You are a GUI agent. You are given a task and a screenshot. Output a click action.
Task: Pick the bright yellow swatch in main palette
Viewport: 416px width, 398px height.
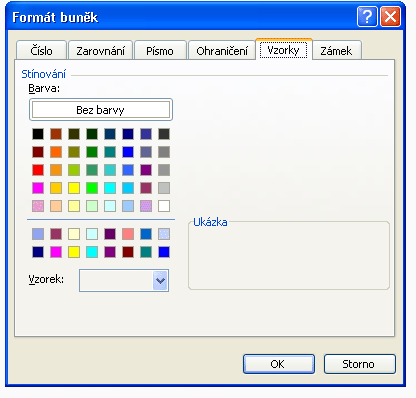click(x=74, y=188)
